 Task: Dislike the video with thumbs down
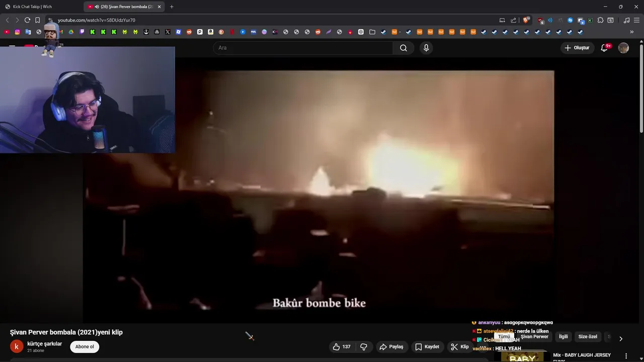[x=364, y=347]
